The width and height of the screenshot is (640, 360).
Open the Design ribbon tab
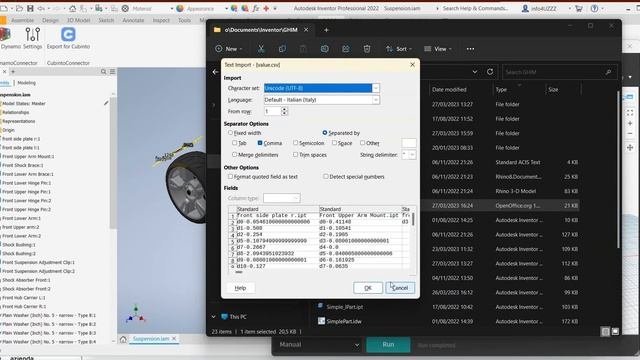[x=51, y=20]
